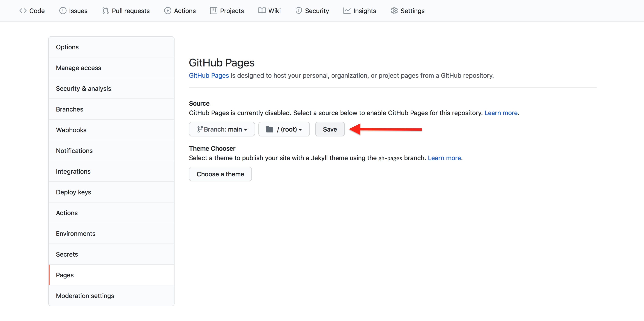Open the Wiki tab

click(x=269, y=11)
